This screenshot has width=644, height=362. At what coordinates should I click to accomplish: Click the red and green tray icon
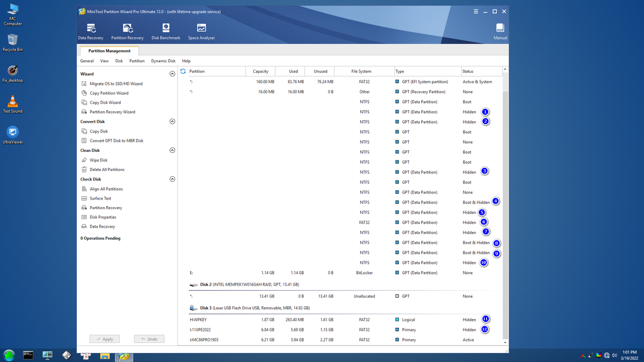582,355
